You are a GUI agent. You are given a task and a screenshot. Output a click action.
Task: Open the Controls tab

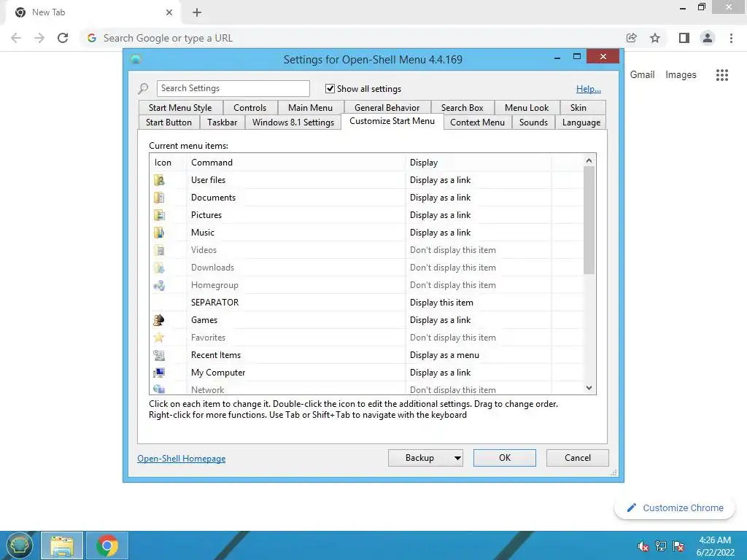249,108
